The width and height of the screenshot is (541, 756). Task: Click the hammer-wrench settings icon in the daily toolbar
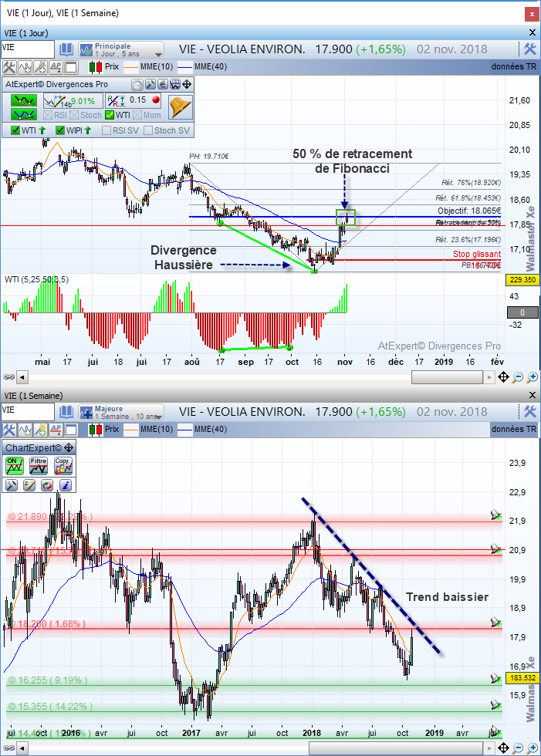click(9, 67)
